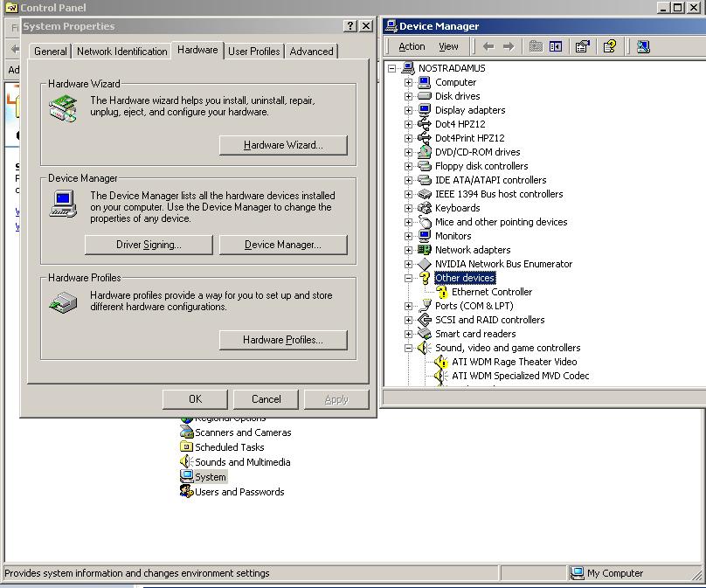Click the ATI WDM Rage Theater Video icon
This screenshot has height=588, width=706.
[441, 362]
